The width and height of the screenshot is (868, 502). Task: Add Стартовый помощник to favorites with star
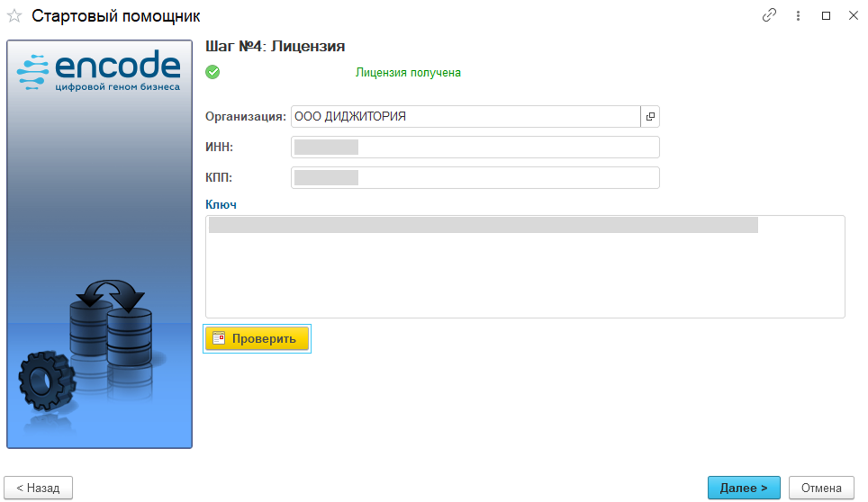tap(14, 16)
